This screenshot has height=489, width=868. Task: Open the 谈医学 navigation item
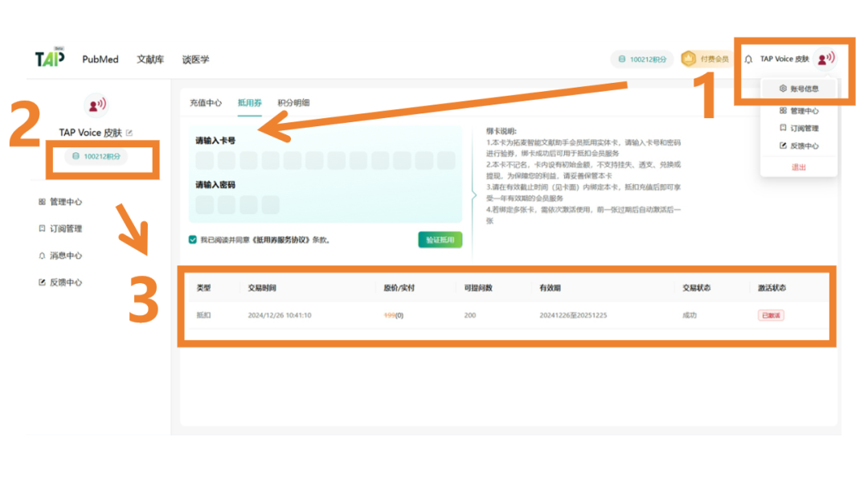195,60
